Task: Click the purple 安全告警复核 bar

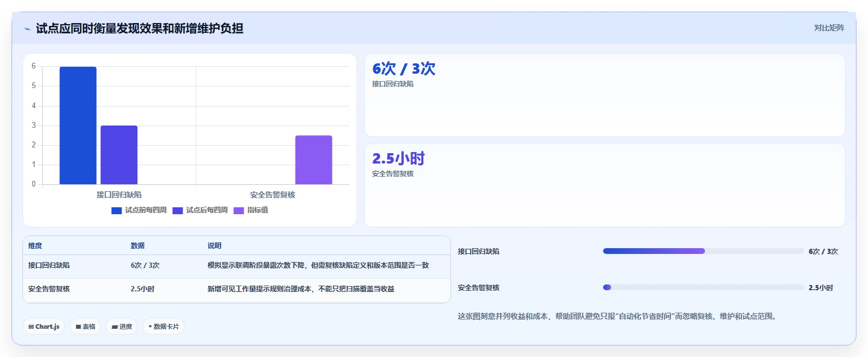Action: (x=314, y=160)
